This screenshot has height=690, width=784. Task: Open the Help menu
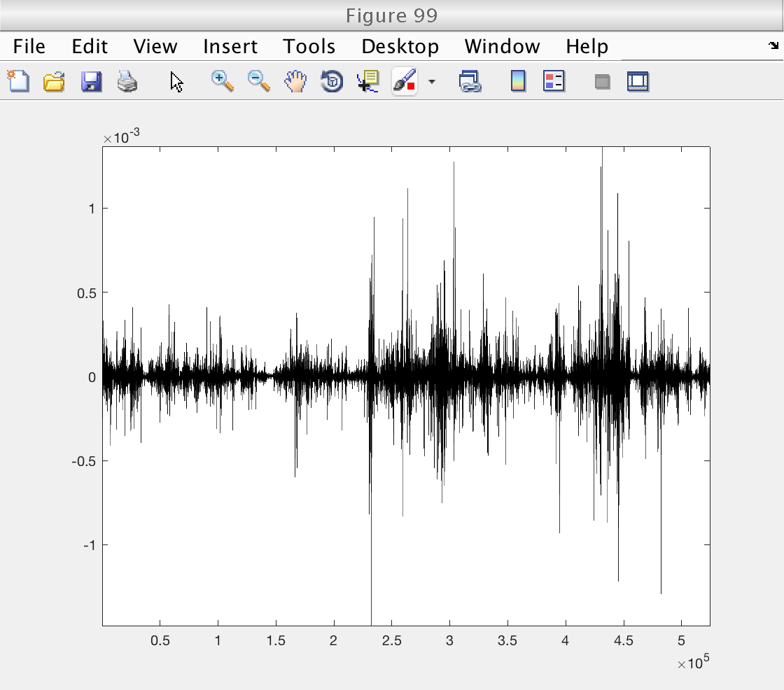(x=587, y=46)
